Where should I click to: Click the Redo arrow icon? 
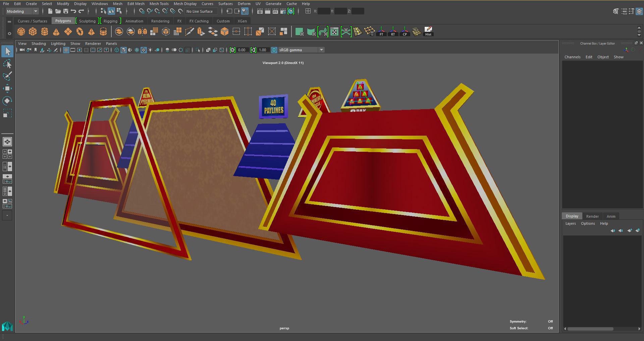(x=81, y=11)
